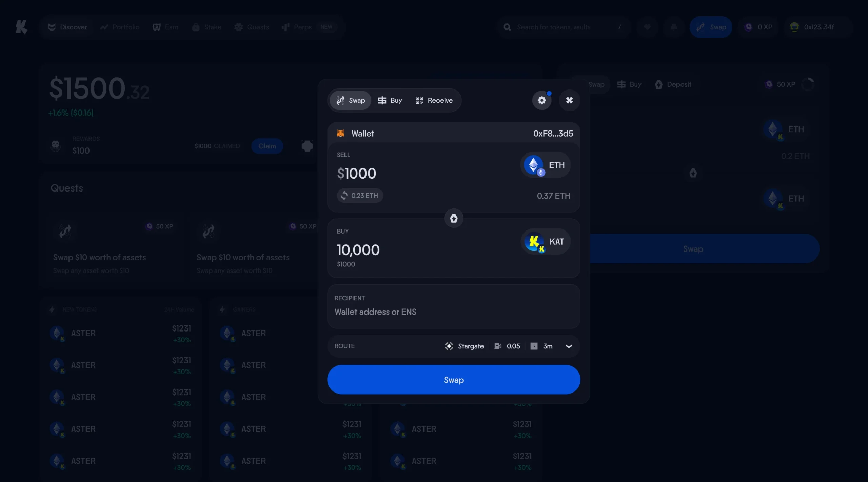The width and height of the screenshot is (868, 482).
Task: Sort by 24H Volume column header
Action: pyautogui.click(x=179, y=310)
